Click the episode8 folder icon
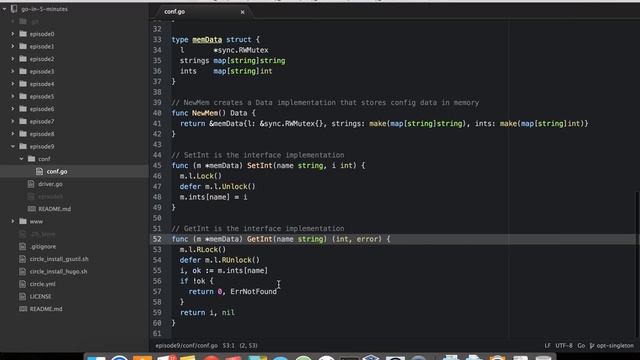Image resolution: width=640 pixels, height=360 pixels. (x=23, y=134)
